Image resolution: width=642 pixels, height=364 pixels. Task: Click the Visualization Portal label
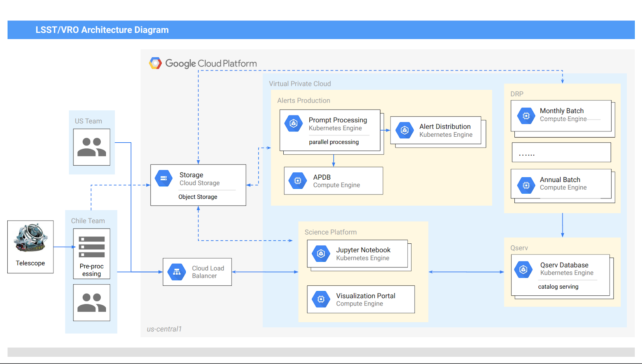tap(366, 296)
